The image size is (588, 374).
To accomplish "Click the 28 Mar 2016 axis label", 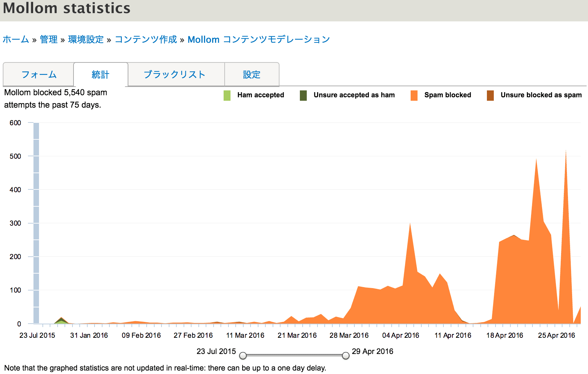I will pyautogui.click(x=349, y=335).
